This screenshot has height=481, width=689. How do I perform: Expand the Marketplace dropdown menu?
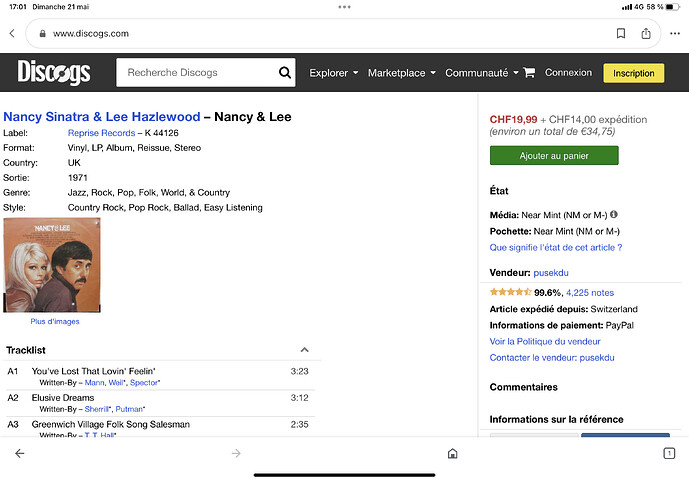point(402,73)
